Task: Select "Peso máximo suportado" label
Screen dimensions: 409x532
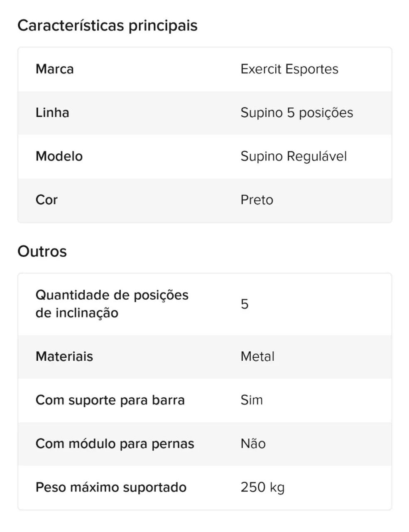Action: (111, 488)
